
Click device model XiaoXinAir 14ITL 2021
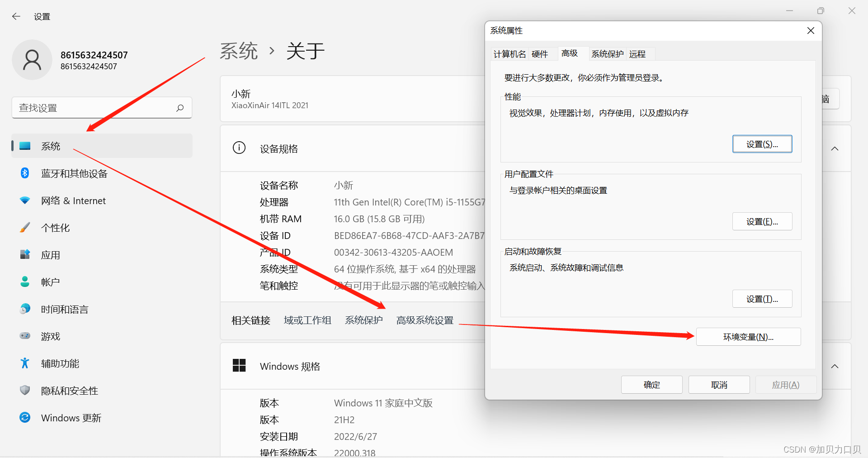pyautogui.click(x=270, y=105)
